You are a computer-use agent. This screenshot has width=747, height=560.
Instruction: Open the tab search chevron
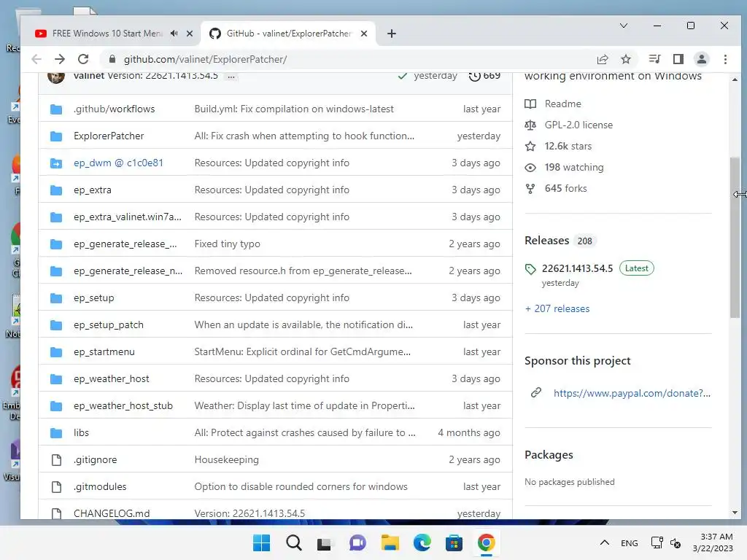coord(623,26)
